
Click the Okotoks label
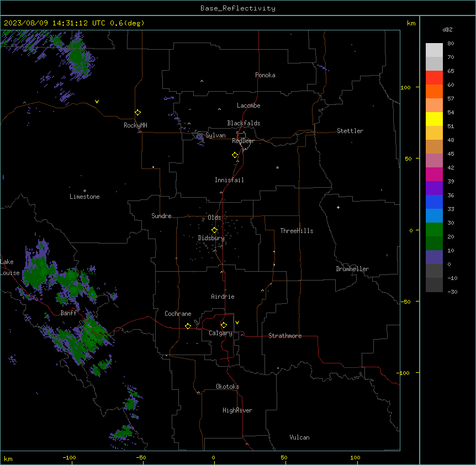[228, 387]
